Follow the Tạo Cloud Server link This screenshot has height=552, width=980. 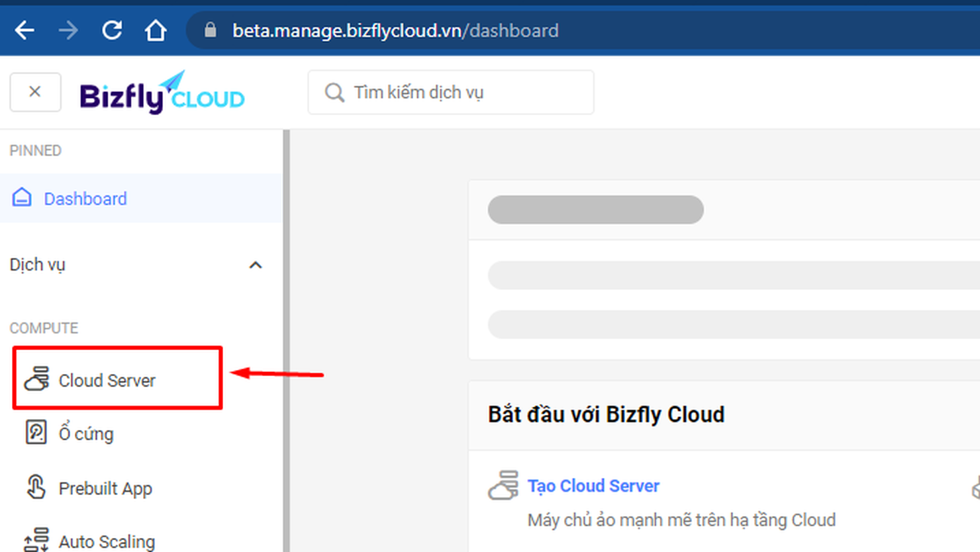tap(593, 486)
